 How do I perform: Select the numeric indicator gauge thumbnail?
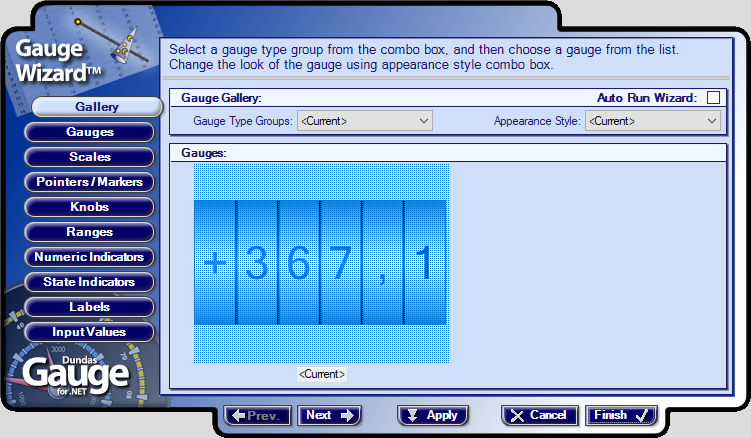(321, 263)
